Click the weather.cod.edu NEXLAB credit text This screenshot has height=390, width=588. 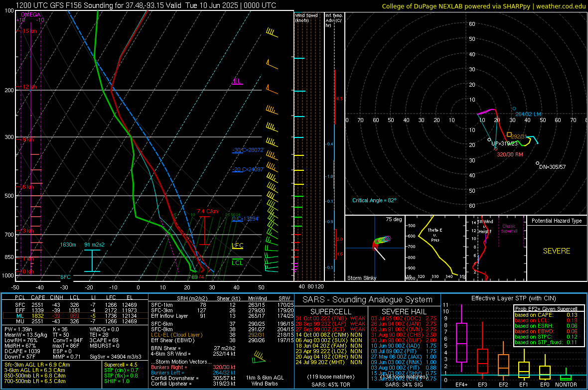click(484, 6)
